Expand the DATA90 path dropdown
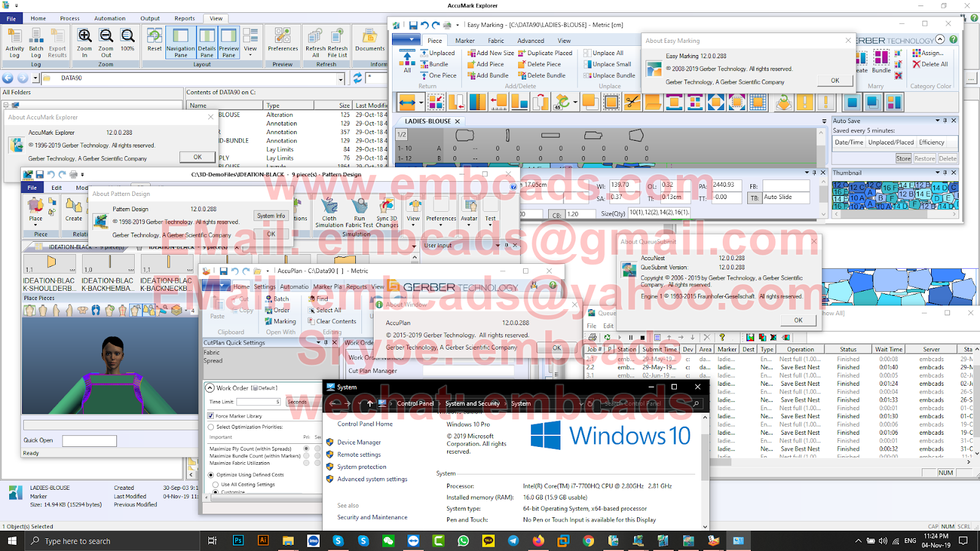 point(341,78)
